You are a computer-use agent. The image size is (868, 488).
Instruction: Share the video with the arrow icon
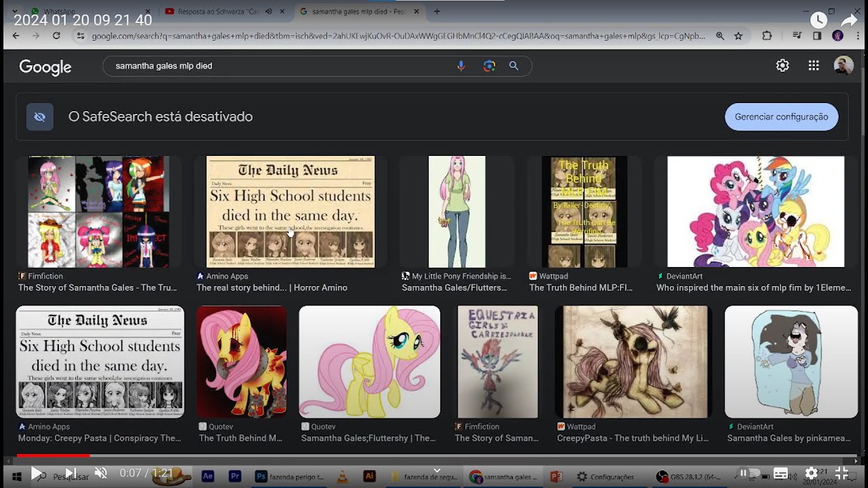pyautogui.click(x=849, y=20)
